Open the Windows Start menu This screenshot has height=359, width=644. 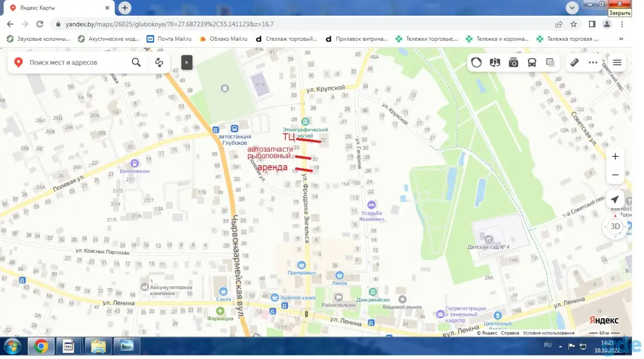[x=12, y=346]
